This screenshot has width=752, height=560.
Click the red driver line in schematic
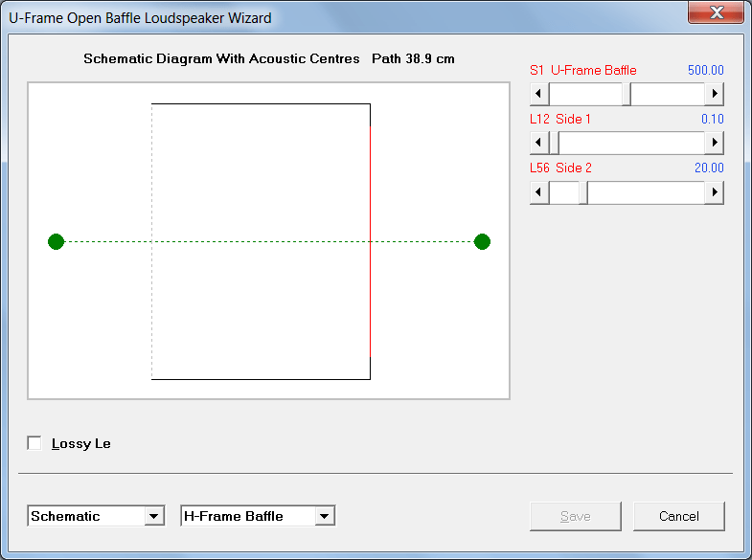click(370, 241)
